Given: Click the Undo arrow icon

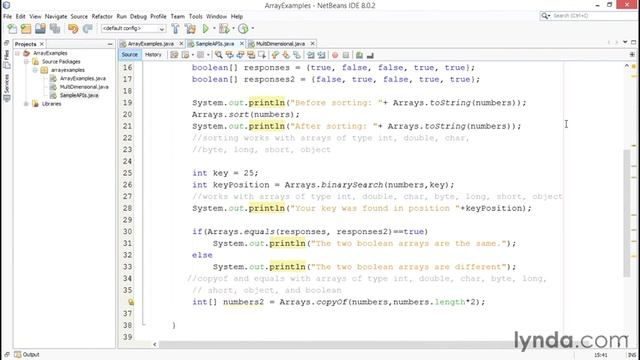Looking at the screenshot, I should click(73, 29).
